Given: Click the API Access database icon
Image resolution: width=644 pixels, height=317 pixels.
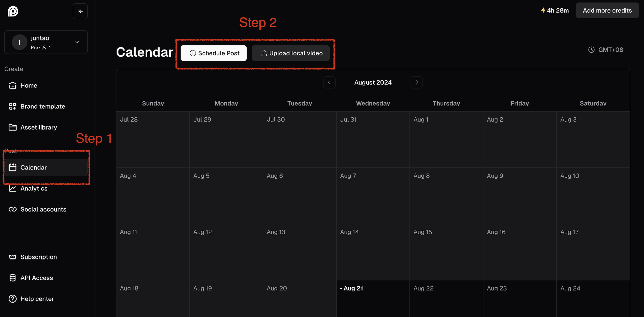Looking at the screenshot, I should [12, 278].
